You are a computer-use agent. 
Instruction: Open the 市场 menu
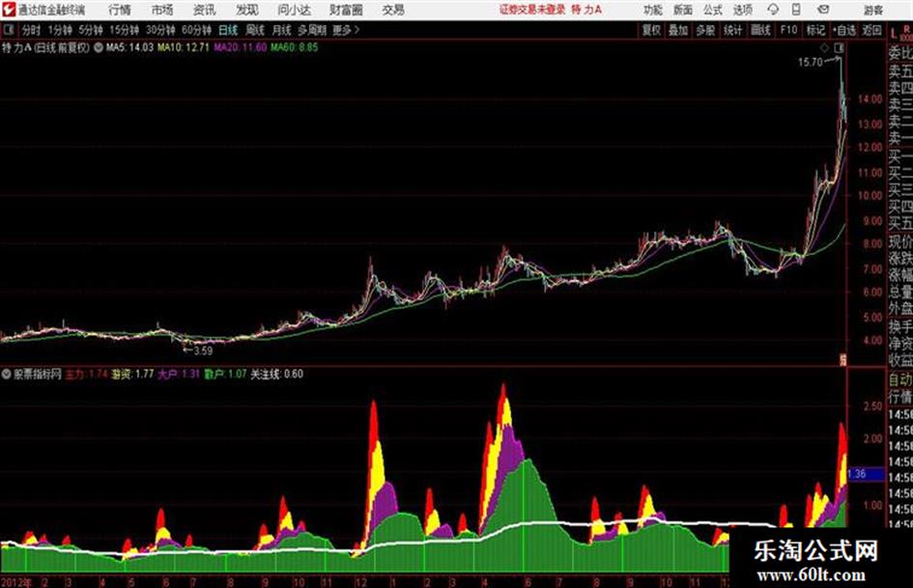click(x=162, y=10)
